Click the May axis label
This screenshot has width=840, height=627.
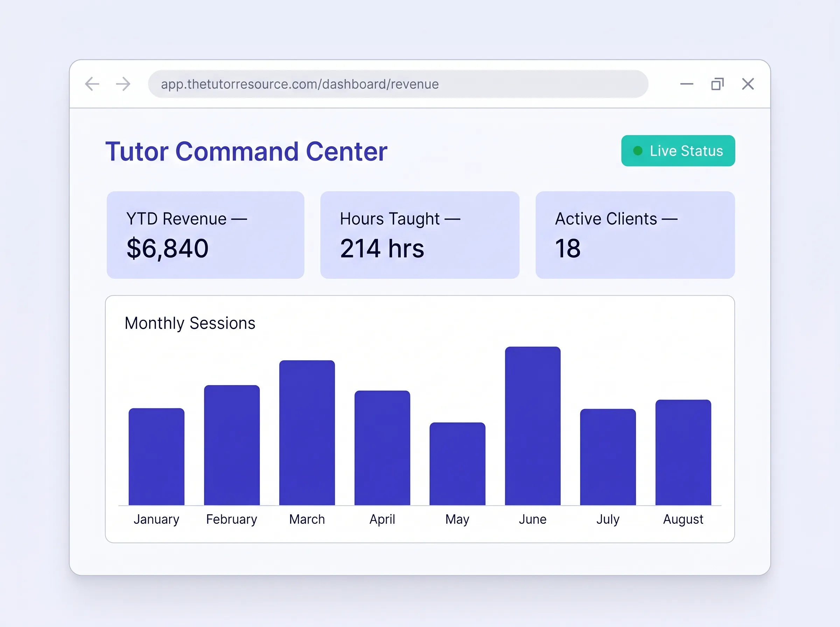[457, 519]
